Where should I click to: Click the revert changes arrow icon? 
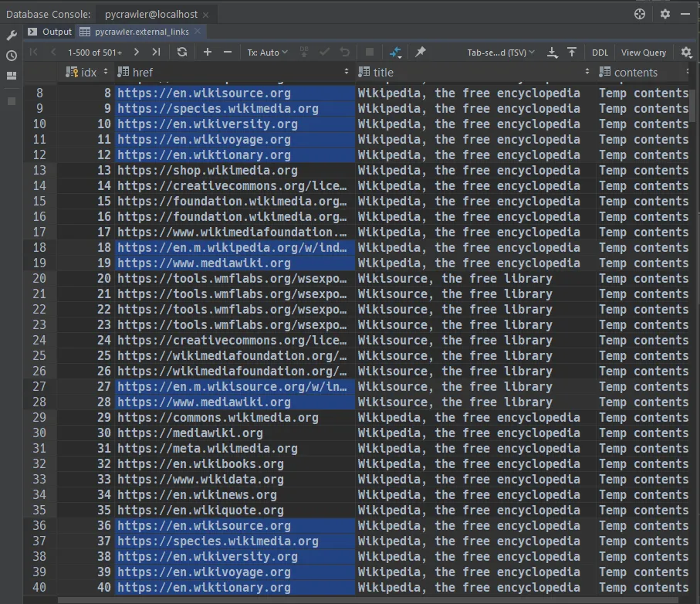click(345, 53)
